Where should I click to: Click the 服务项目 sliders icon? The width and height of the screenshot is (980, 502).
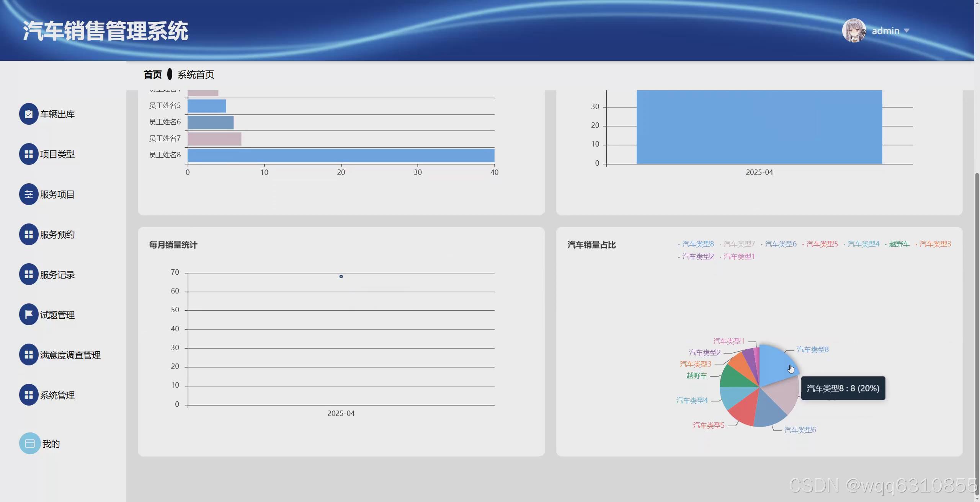[x=29, y=194]
